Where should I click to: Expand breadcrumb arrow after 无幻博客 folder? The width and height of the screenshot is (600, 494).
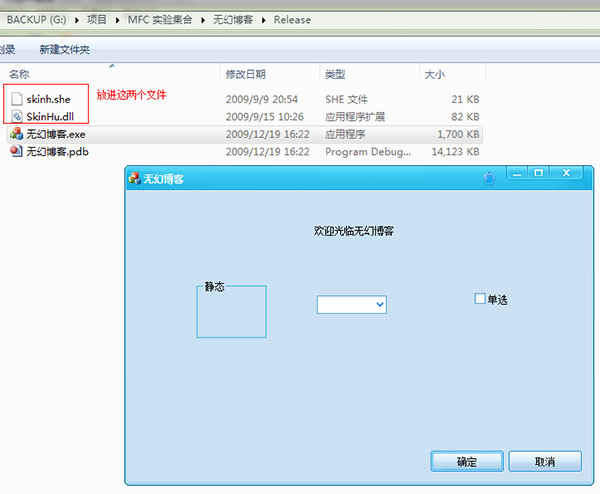coord(264,20)
